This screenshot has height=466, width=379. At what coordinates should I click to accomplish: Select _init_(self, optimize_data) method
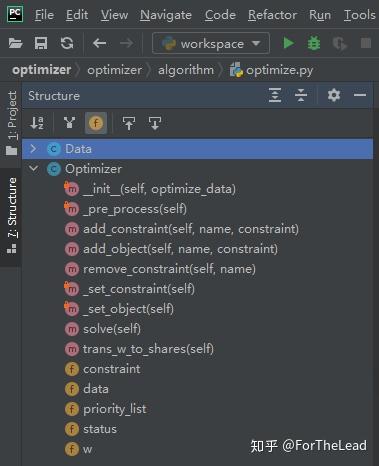point(197,189)
